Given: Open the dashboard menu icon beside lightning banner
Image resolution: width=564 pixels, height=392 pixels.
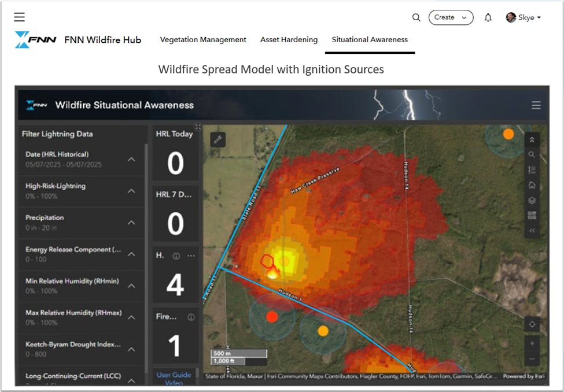Looking at the screenshot, I should [x=536, y=105].
